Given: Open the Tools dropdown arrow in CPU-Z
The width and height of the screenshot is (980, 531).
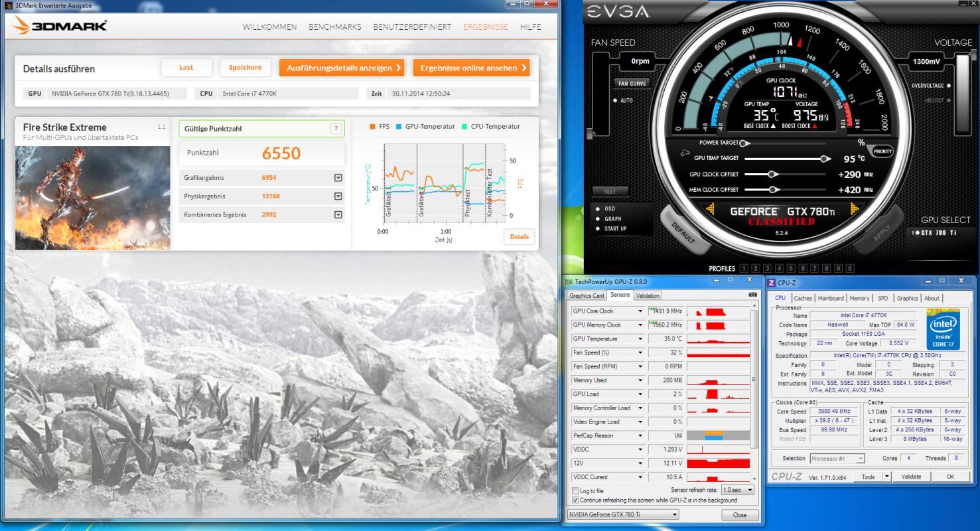Looking at the screenshot, I should (x=887, y=477).
